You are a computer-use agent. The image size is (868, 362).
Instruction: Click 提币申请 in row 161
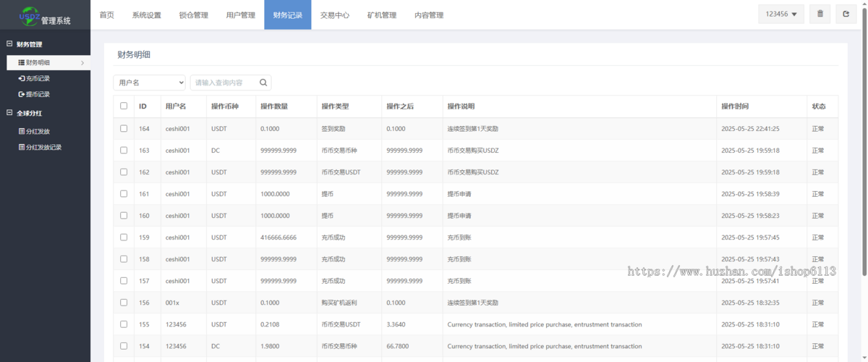pyautogui.click(x=459, y=194)
